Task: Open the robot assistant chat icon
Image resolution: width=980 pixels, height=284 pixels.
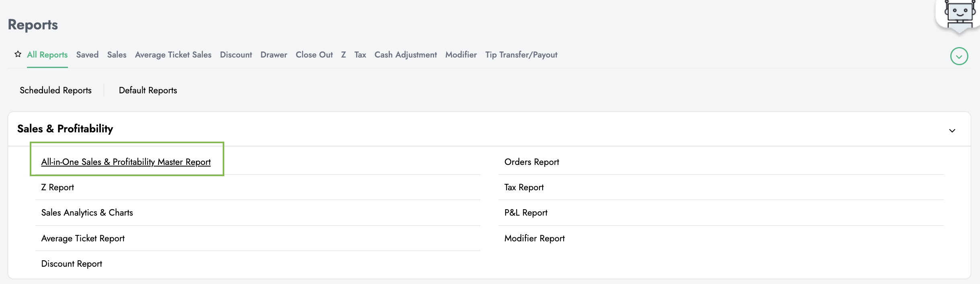Action: (959, 15)
